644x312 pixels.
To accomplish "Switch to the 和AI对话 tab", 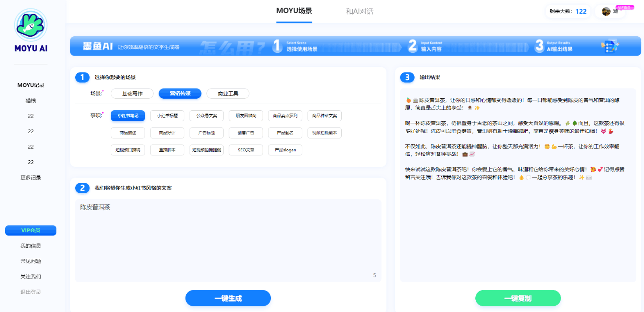I will point(359,11).
